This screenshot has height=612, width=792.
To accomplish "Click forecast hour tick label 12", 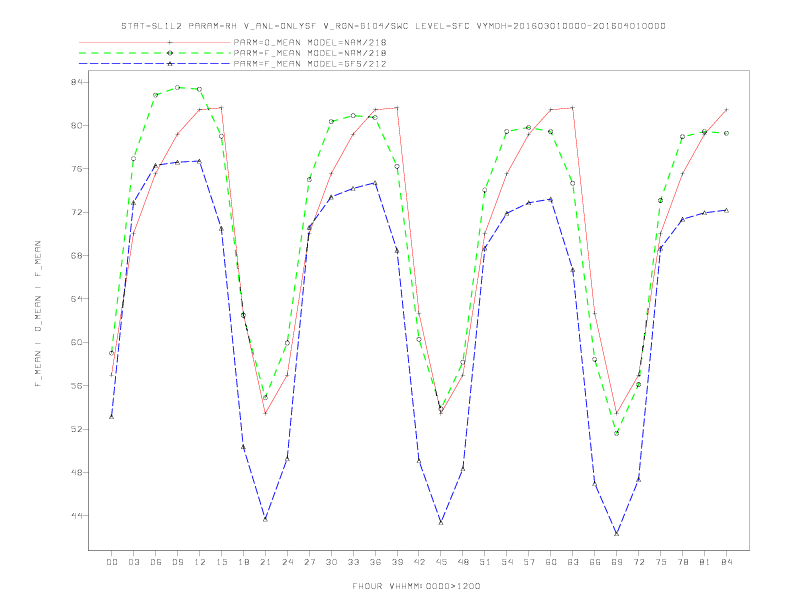I will (x=200, y=562).
